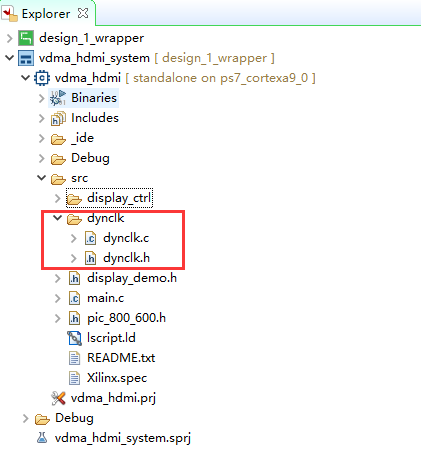Expand the Debug folder under vdma_hdmi
The image size is (421, 452).
41,158
